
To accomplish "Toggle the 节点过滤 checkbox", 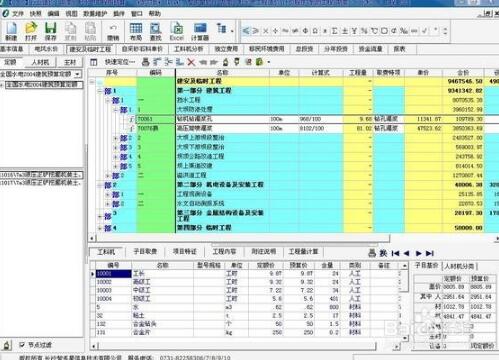I will tap(22, 345).
